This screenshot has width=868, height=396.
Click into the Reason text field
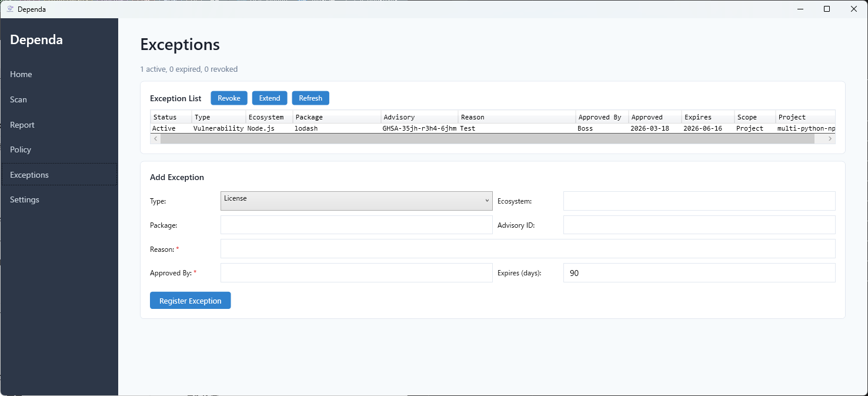coord(528,249)
